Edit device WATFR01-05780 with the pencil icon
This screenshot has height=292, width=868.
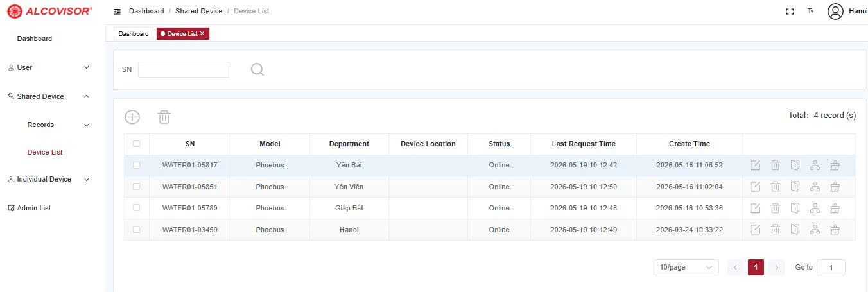tap(756, 208)
